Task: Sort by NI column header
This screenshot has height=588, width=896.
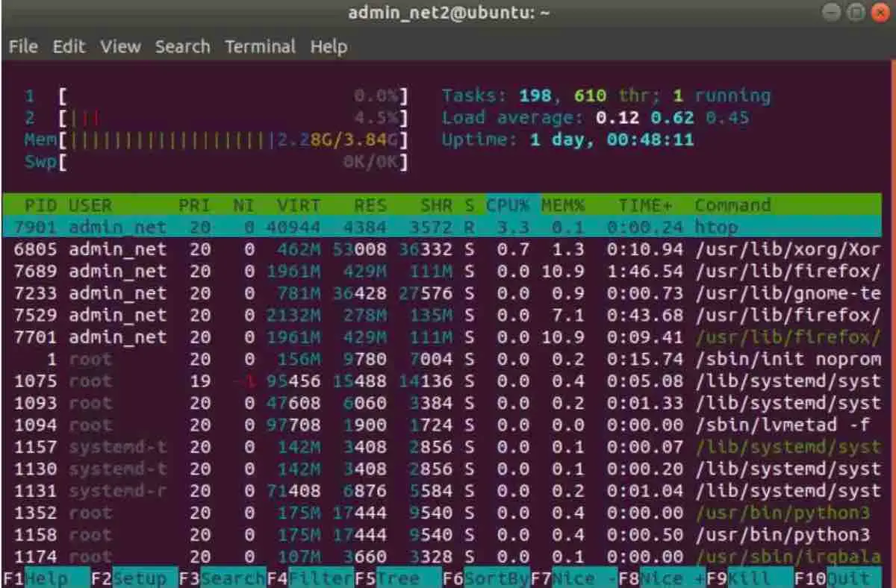Action: point(244,205)
